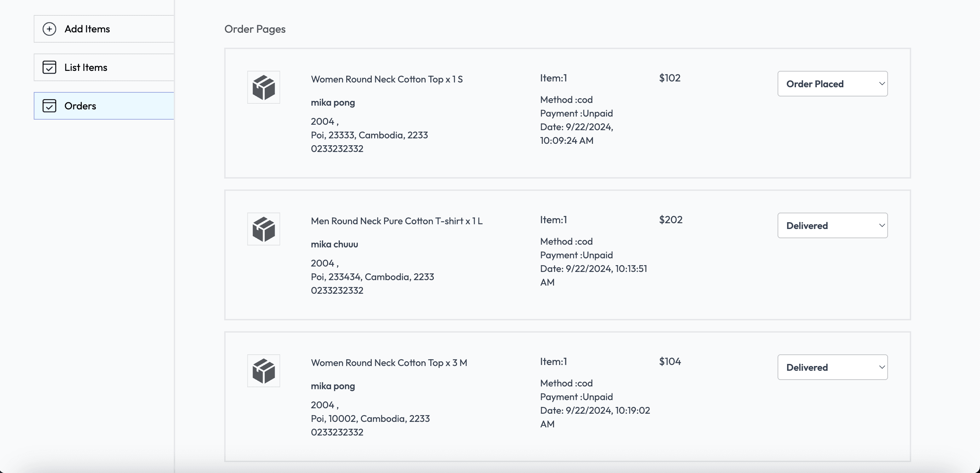Open the Delivered dropdown for the $202 order
980x473 pixels.
pos(832,225)
